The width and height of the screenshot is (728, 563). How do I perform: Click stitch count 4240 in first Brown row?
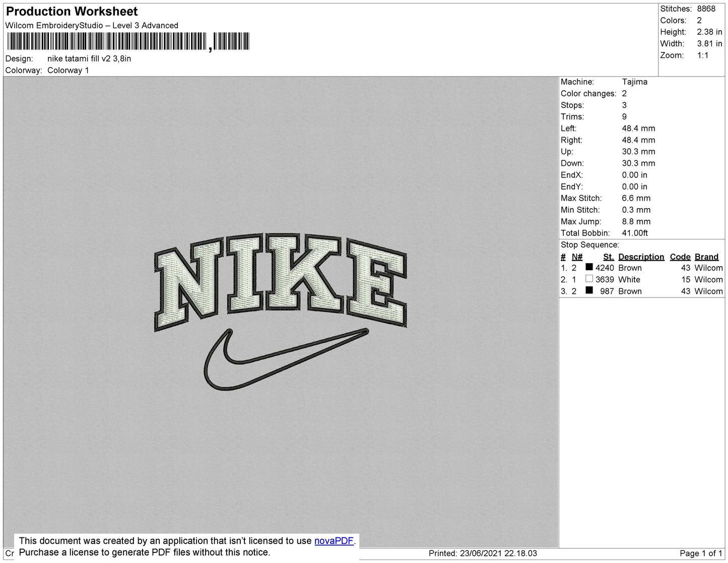(605, 268)
